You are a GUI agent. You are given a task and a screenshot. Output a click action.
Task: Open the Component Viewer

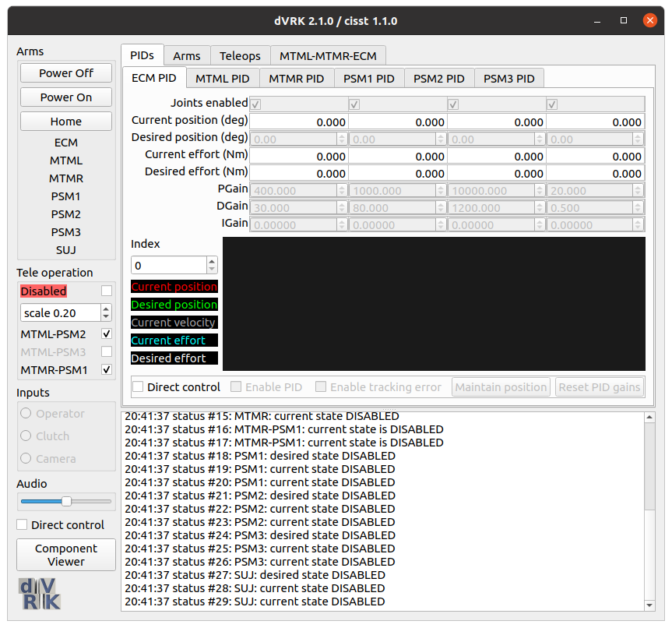[66, 555]
